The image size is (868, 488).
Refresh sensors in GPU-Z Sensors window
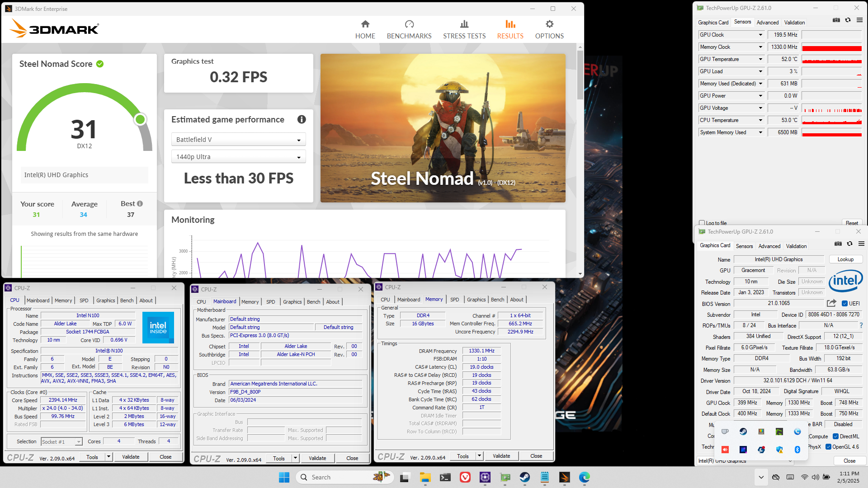pos(848,20)
